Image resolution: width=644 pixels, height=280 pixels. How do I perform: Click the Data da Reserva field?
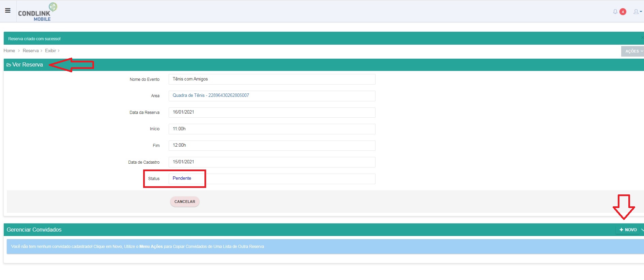(272, 112)
